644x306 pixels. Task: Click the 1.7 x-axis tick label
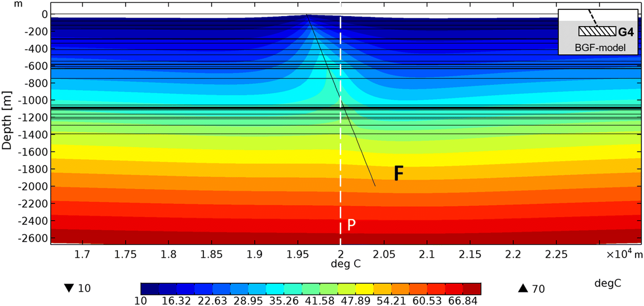coord(82,255)
